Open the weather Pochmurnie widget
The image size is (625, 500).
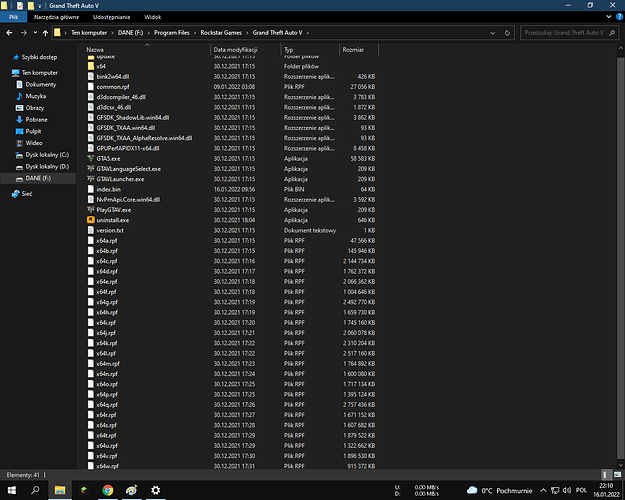499,490
